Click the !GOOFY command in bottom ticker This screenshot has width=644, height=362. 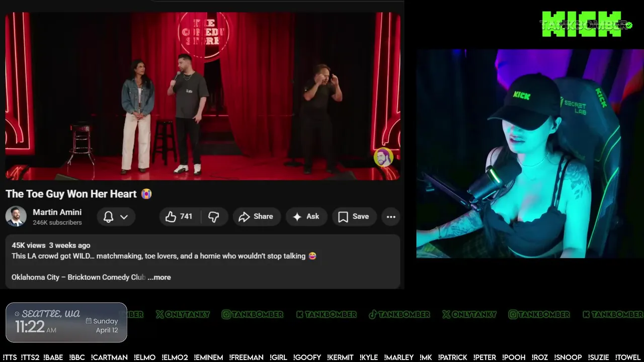coord(306,357)
